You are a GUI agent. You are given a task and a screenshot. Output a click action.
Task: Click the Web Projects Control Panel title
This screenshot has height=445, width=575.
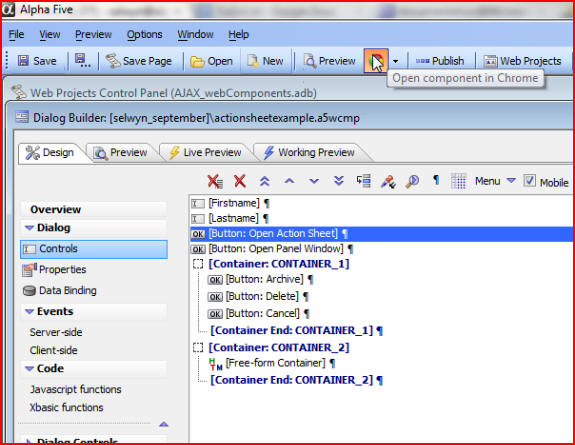(x=173, y=93)
